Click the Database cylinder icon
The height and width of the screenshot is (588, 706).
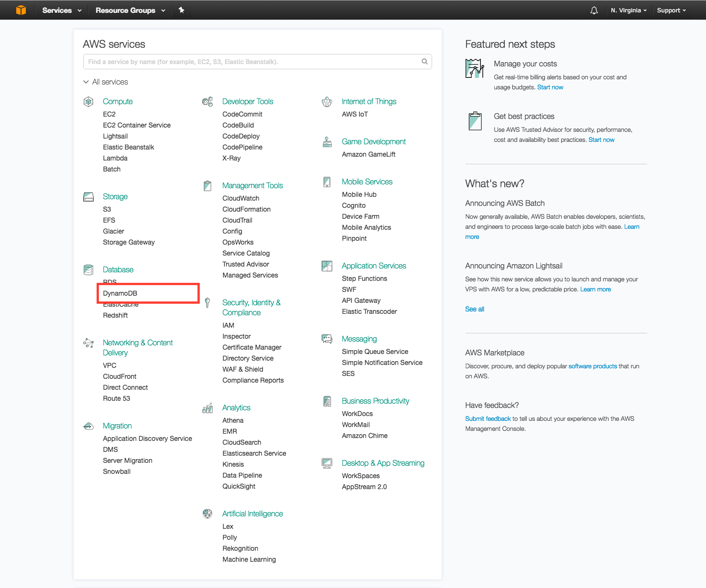click(x=88, y=269)
